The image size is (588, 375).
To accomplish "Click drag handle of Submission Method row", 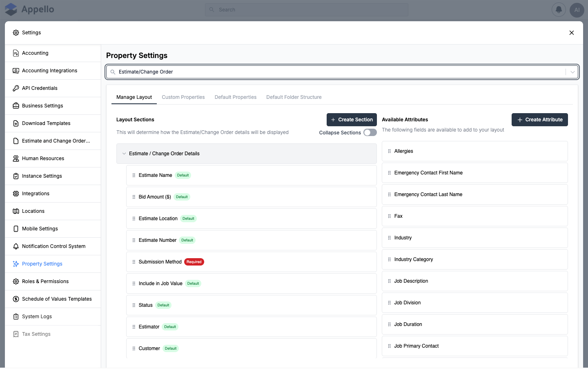I will point(134,262).
